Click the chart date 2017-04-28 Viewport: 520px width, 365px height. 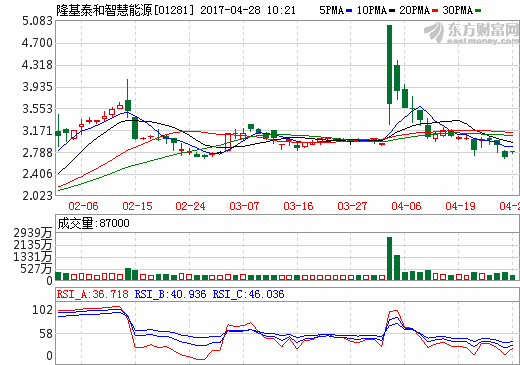coord(230,10)
